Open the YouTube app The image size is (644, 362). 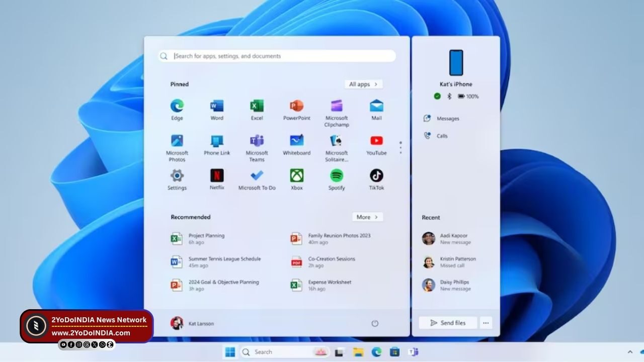(376, 145)
